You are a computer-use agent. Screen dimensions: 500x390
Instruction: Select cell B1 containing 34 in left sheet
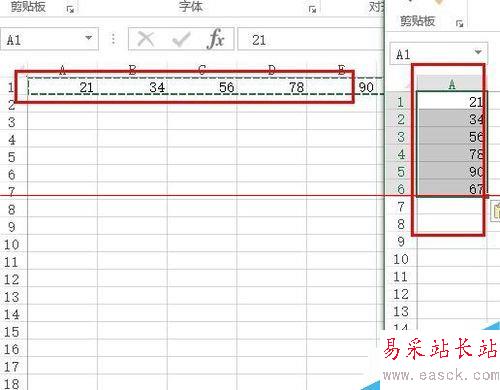(x=132, y=87)
